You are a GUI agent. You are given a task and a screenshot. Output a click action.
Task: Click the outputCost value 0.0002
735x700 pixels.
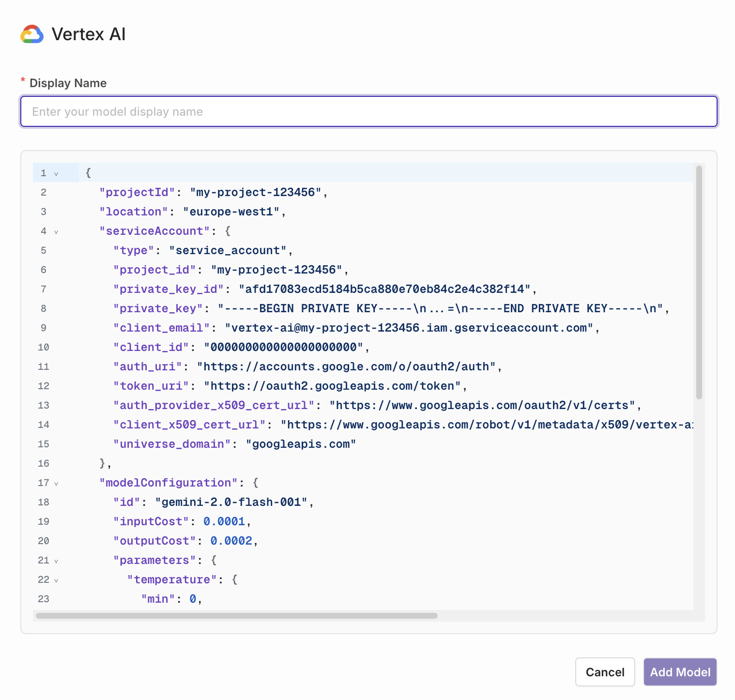click(231, 541)
